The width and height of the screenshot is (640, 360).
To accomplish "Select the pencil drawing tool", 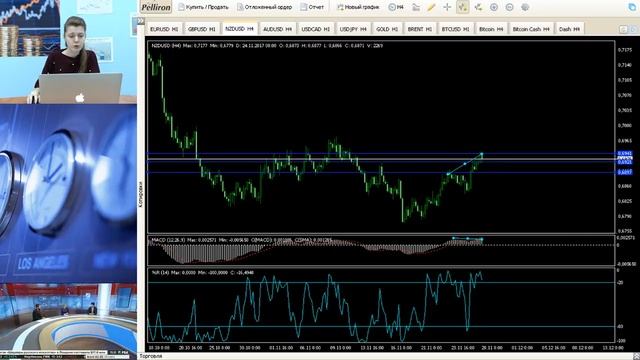I will [x=431, y=7].
